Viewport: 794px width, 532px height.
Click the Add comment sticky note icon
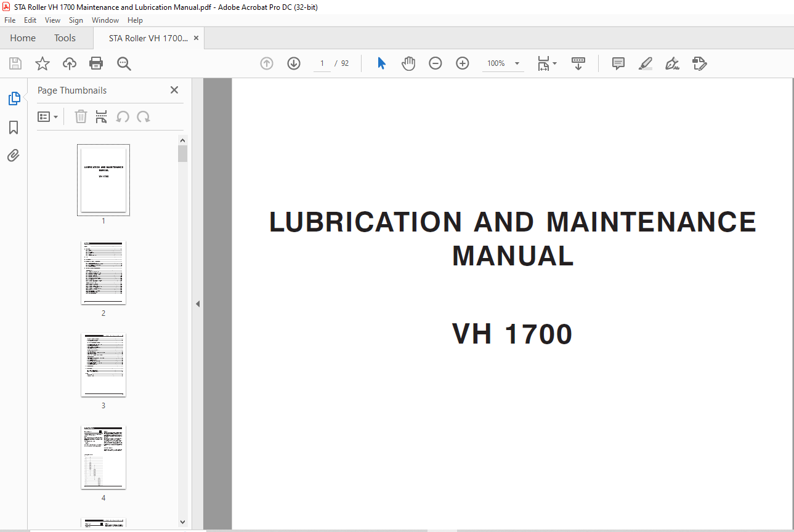(x=618, y=63)
